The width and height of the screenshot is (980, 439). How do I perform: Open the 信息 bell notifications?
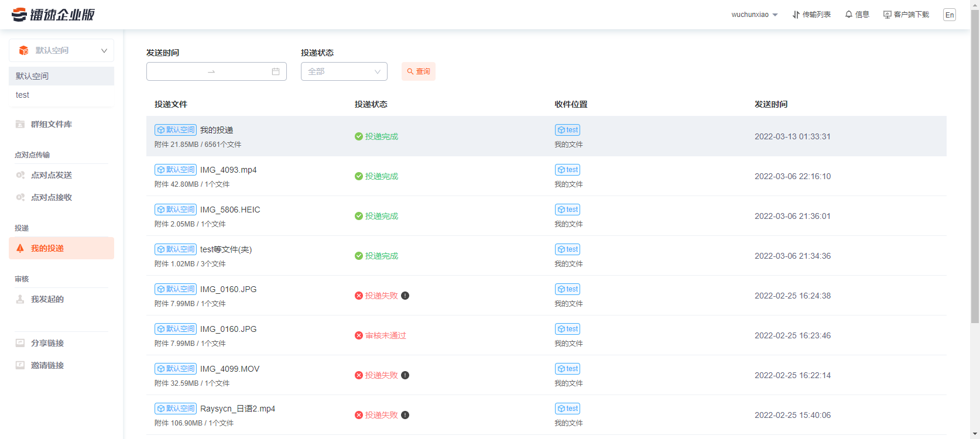(x=857, y=15)
